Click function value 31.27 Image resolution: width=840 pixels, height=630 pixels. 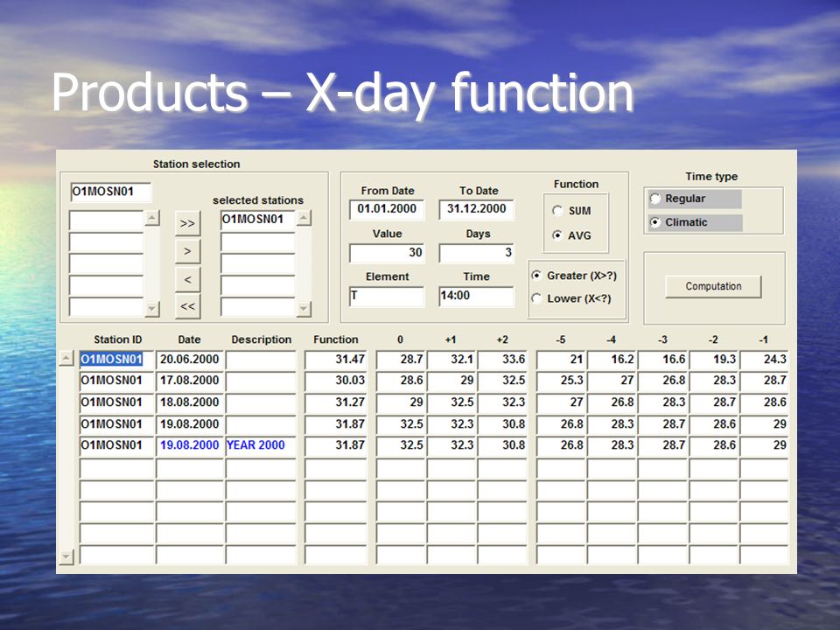[336, 402]
